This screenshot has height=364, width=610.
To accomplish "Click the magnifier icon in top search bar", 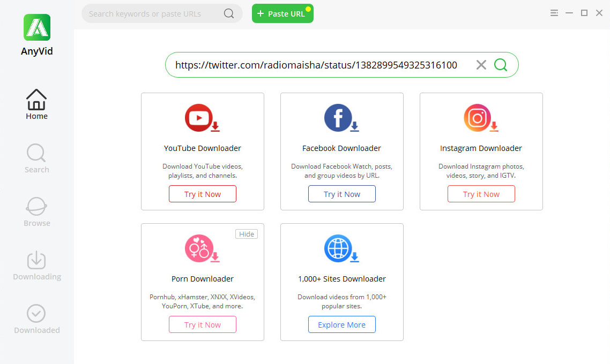I will (x=229, y=13).
